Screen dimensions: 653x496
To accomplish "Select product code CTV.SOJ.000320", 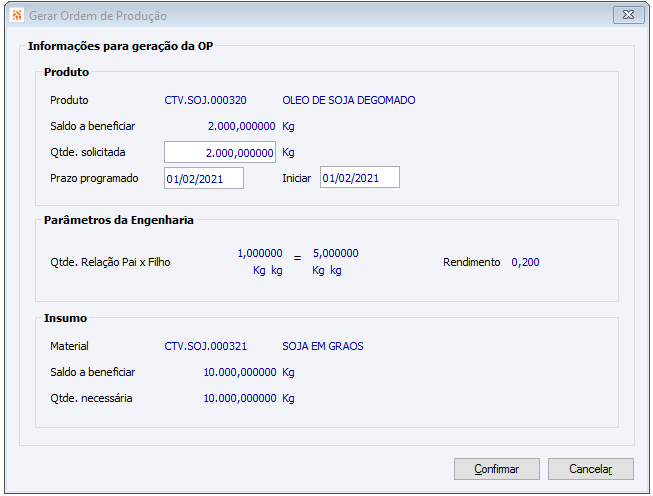I will point(205,100).
